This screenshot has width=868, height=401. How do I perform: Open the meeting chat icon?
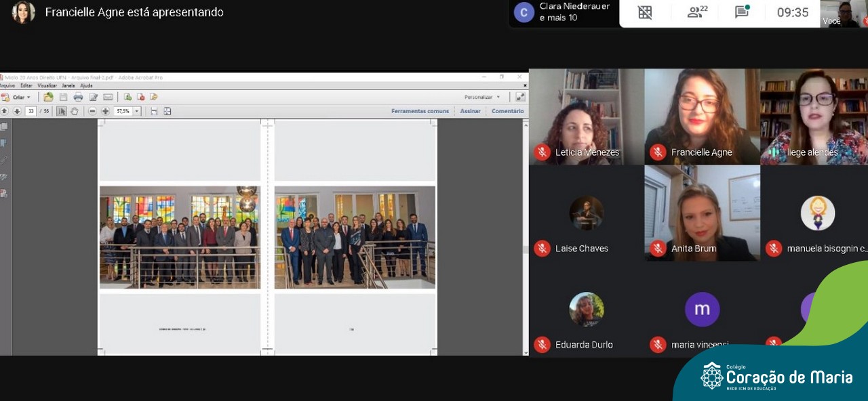point(743,12)
